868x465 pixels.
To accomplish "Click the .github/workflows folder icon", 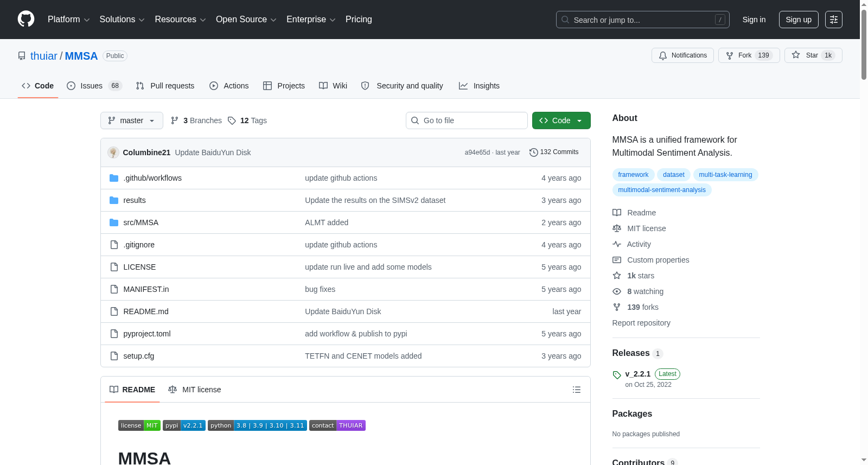I will [x=114, y=178].
